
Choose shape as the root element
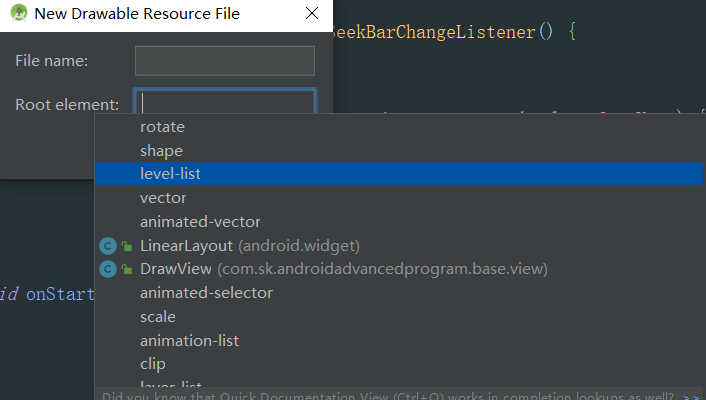(161, 151)
